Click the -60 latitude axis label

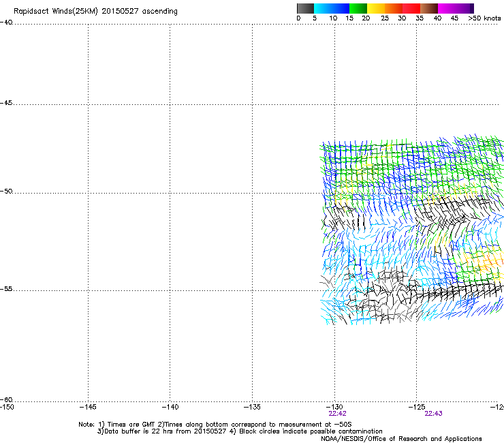(6, 399)
